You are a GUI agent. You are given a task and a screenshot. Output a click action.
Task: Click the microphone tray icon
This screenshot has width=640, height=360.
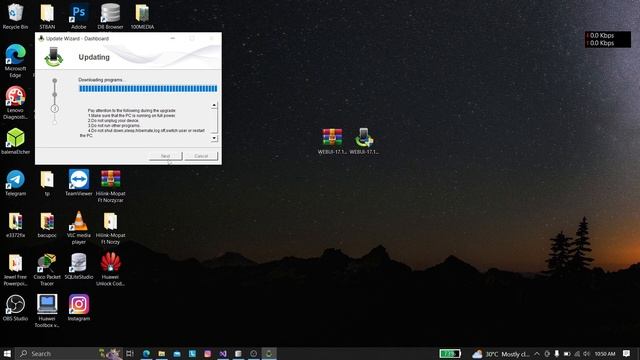pyautogui.click(x=556, y=354)
